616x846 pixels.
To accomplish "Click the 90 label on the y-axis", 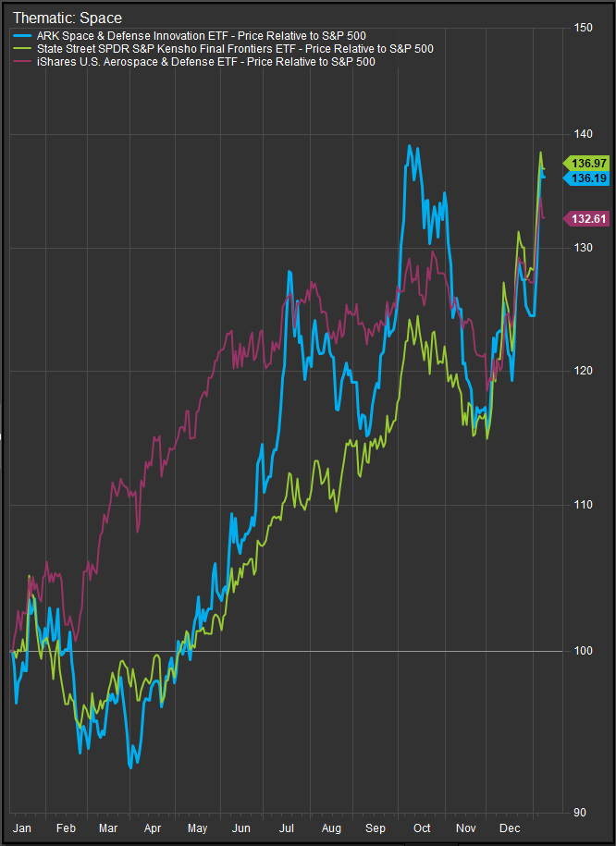I will (582, 813).
